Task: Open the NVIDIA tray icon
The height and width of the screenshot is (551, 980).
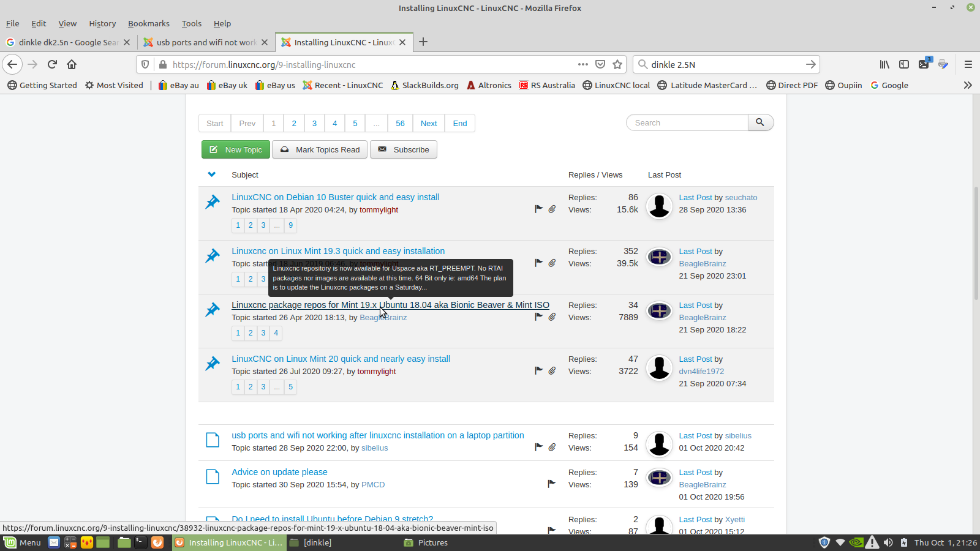Action: pos(856,542)
